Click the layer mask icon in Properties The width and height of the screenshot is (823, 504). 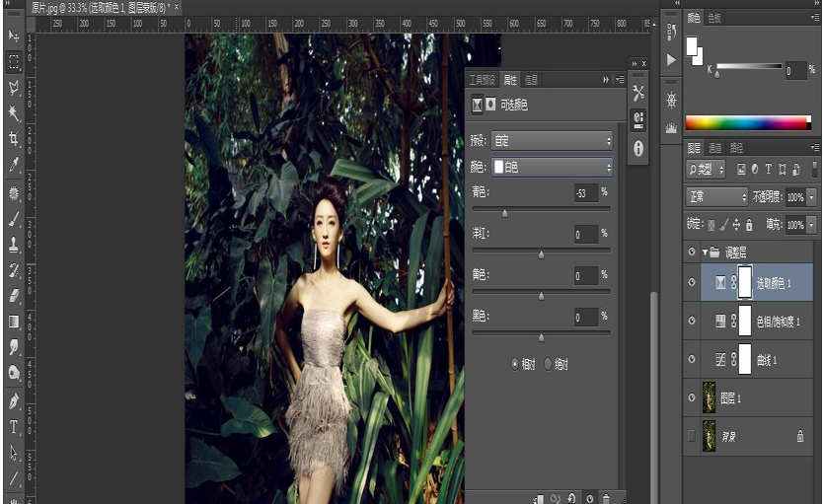[x=490, y=105]
